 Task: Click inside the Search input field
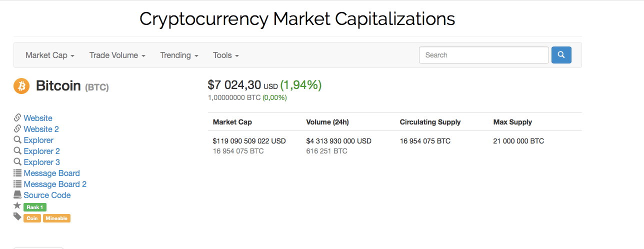pos(483,55)
